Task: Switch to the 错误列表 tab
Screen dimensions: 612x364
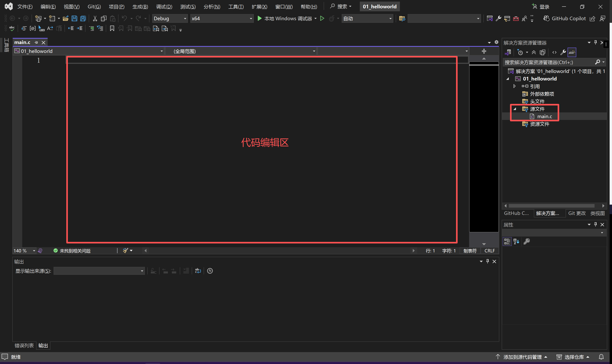Action: [24, 345]
